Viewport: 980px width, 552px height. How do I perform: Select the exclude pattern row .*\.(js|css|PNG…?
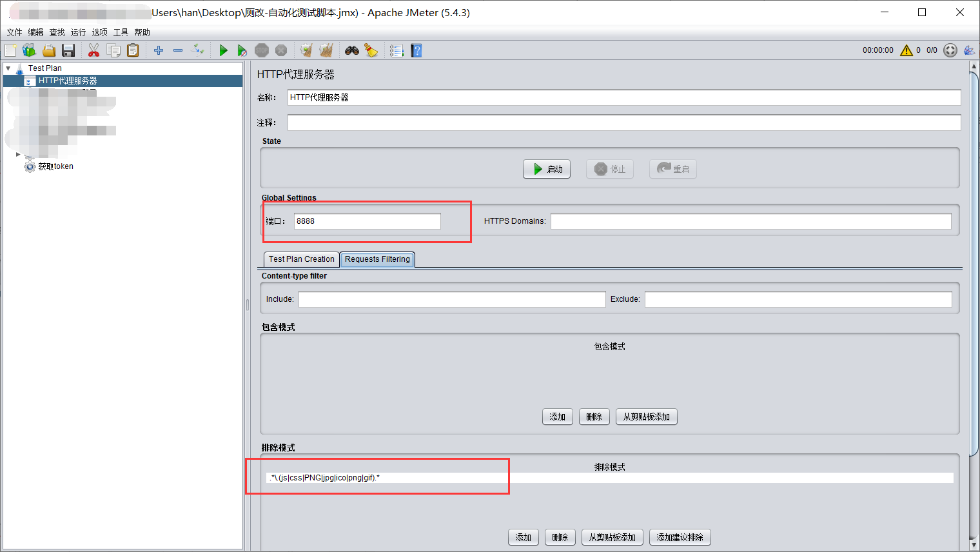tap(610, 478)
